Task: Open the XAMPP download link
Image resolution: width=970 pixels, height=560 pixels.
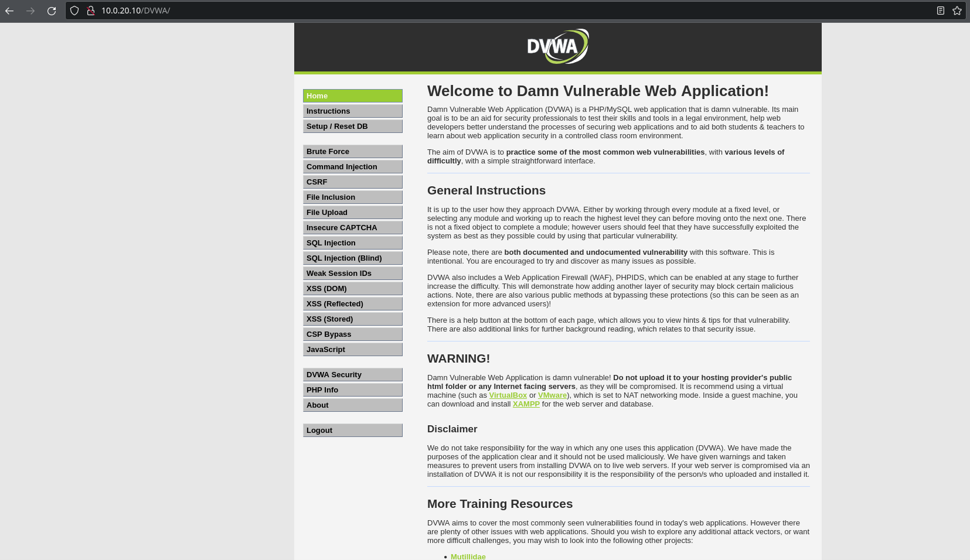Action: (526, 404)
